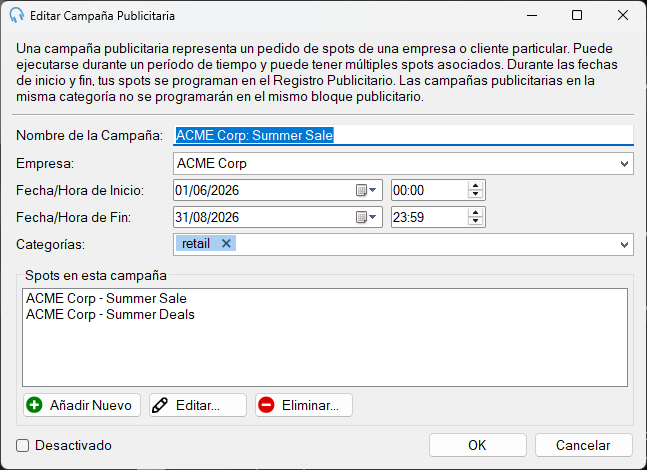
Task: Select ACME Corp - Summer Deals spot
Action: (x=110, y=314)
